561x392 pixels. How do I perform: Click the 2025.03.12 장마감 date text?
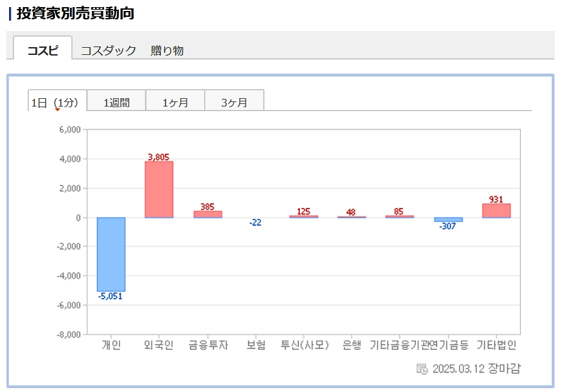(476, 369)
